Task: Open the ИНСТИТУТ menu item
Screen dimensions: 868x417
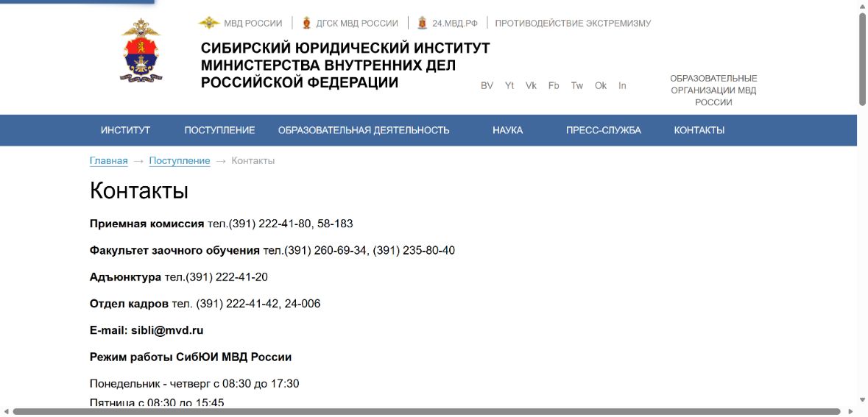Action: tap(126, 130)
